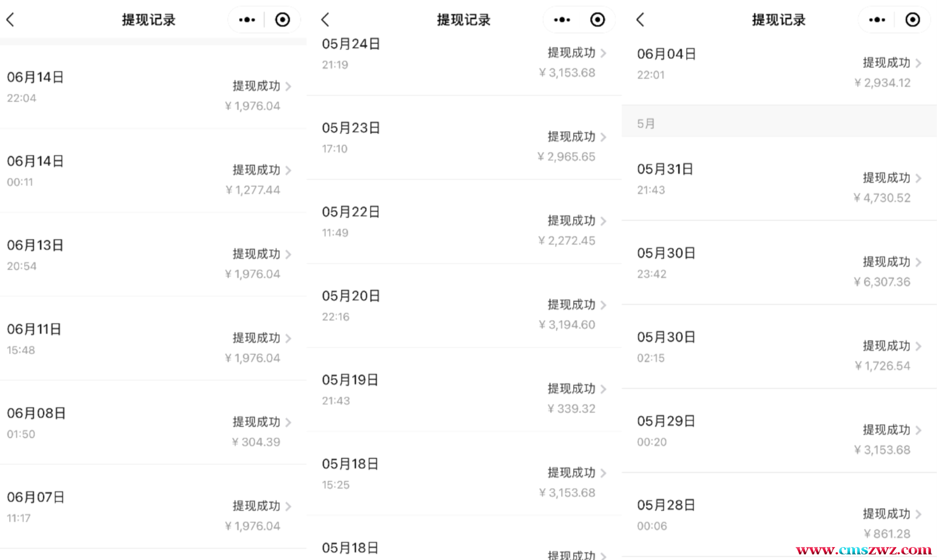Viewport: 937px width, 560px height.
Task: Open the ¥6,307.36 withdrawal record
Action: pyautogui.click(x=779, y=263)
